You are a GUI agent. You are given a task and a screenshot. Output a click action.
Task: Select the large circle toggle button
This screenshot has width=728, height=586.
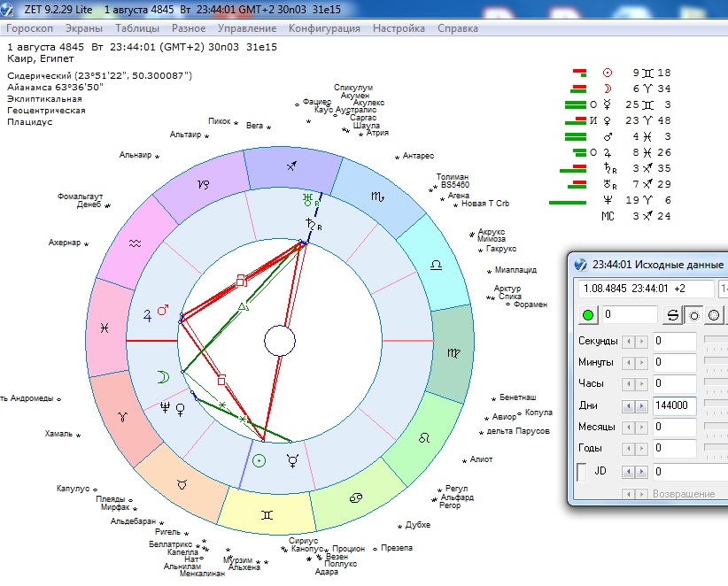coord(714,315)
